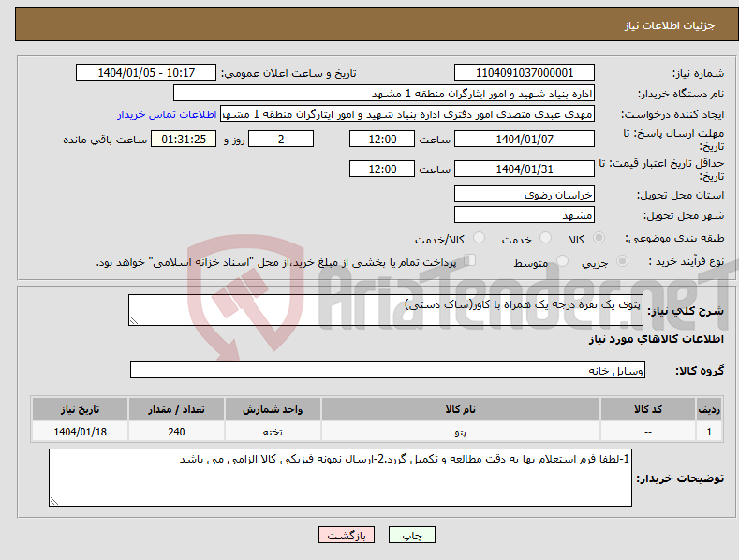Click the بازگشت (back) button

click(x=347, y=535)
